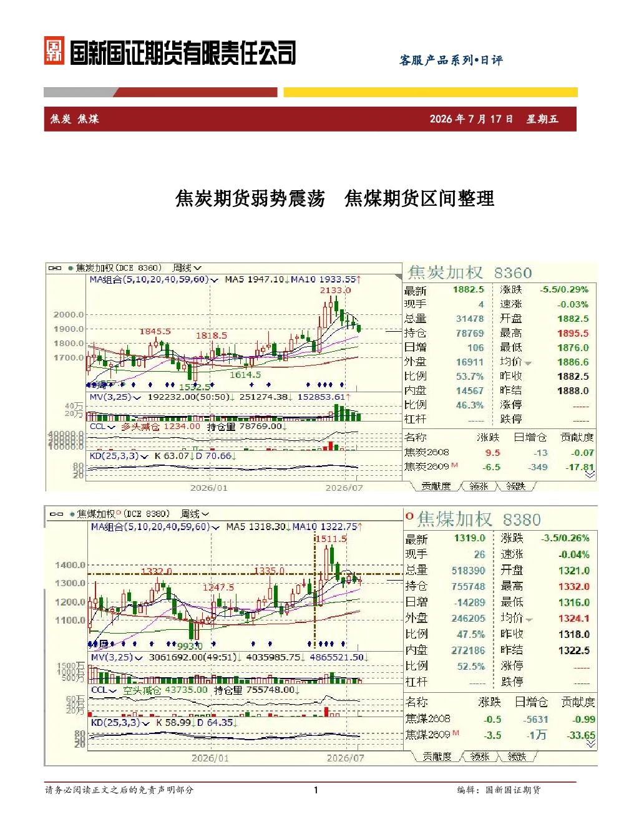Screen dimensions: 619x840
Task: Click the corner triangle in 焦炭 chart top-right
Action: [x=398, y=276]
